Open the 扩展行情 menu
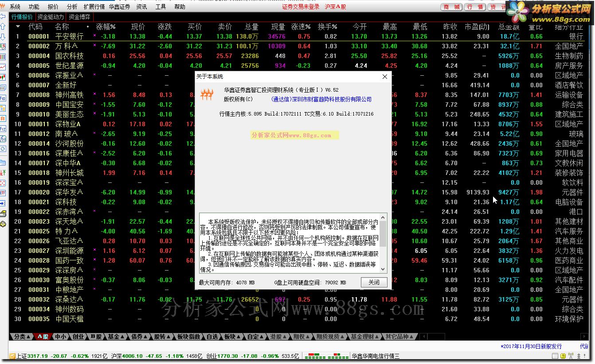The width and height of the screenshot is (595, 364). 94,7
